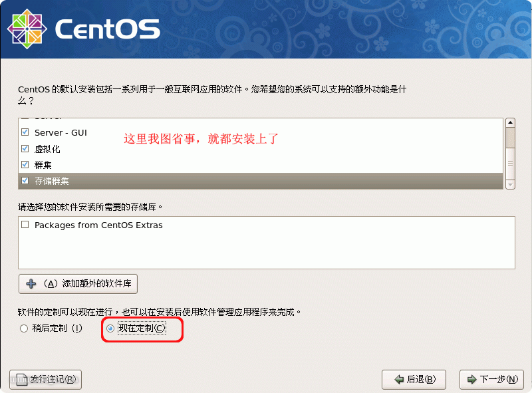
Task: Select the highlighted 存储群集 row label text
Action: tap(51, 181)
